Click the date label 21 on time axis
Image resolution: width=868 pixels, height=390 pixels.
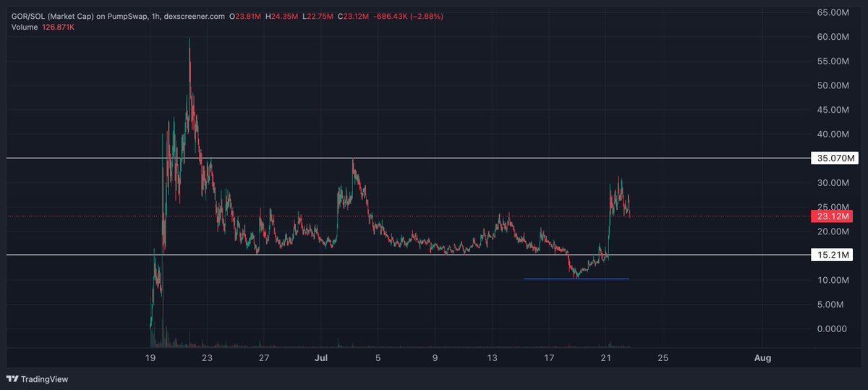point(606,358)
